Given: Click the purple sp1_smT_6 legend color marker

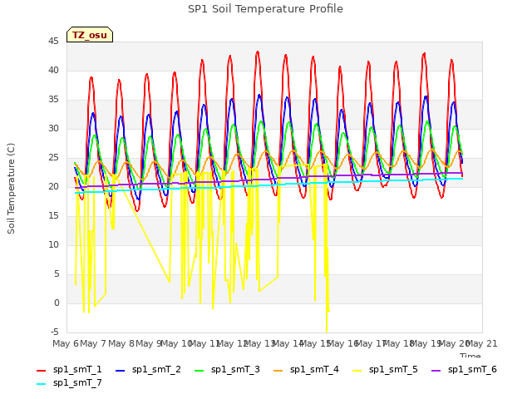Looking at the screenshot, I should coord(436,371).
